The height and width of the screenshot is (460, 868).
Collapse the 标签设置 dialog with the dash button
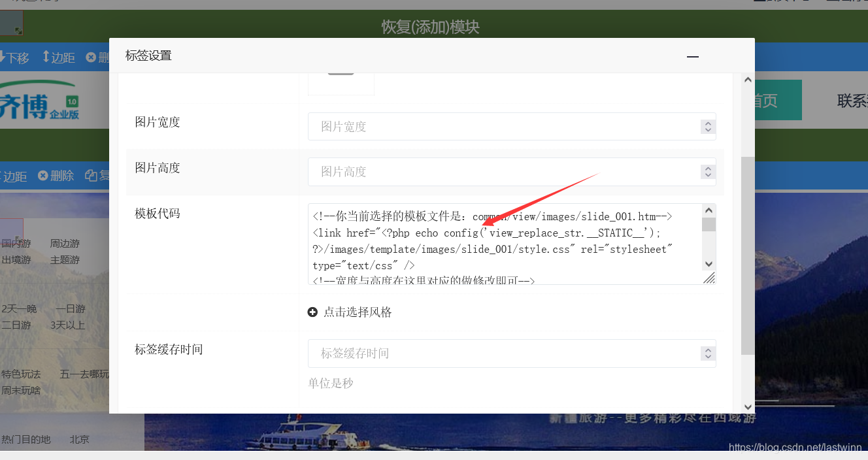(693, 56)
